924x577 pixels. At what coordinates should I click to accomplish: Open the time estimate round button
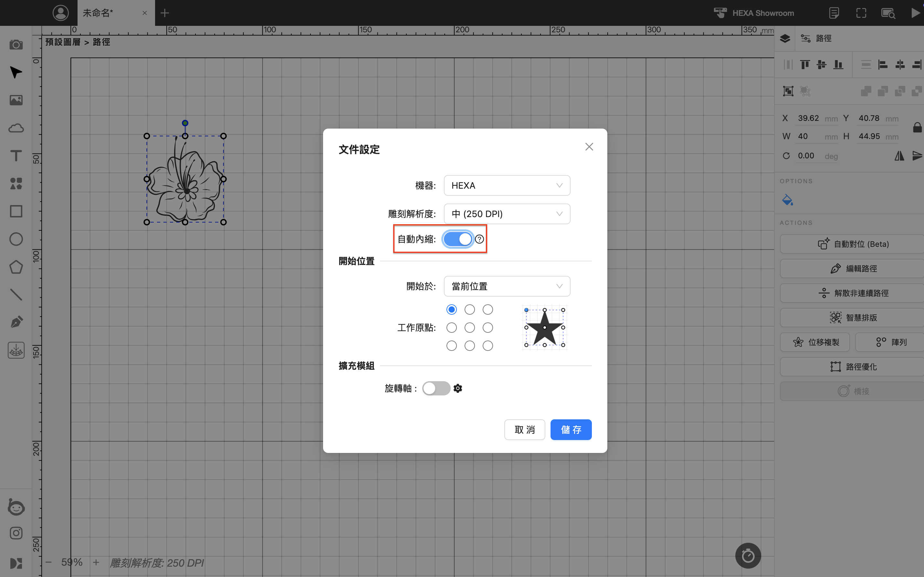[748, 556]
